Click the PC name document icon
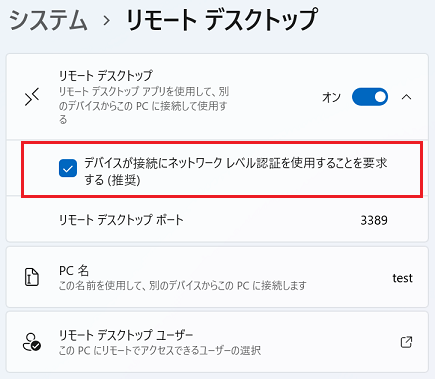This screenshot has width=435, height=379. pos(32,277)
